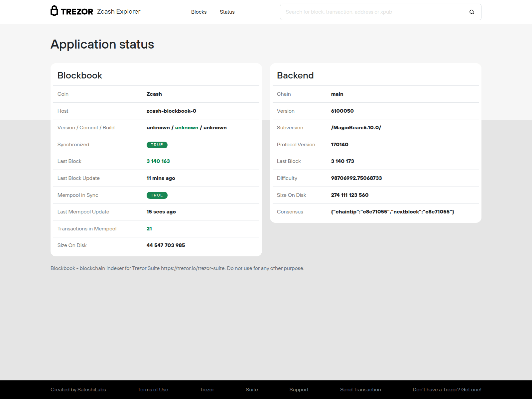The width and height of the screenshot is (532, 399).
Task: Select backend size 274 111 123 560
Action: (x=350, y=195)
